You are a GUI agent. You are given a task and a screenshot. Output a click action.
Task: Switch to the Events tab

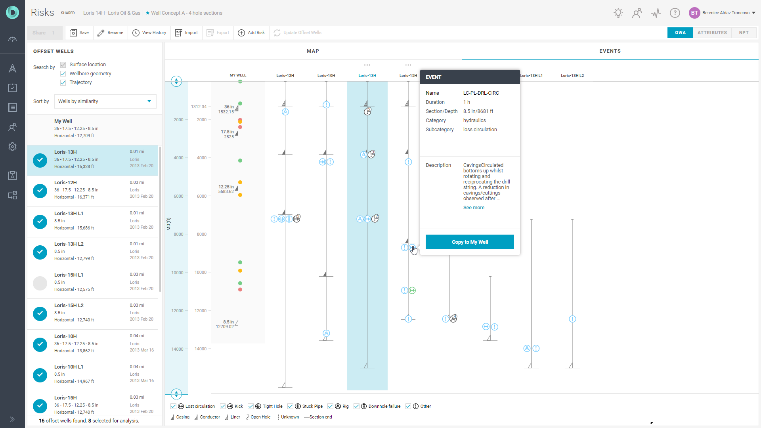point(610,50)
